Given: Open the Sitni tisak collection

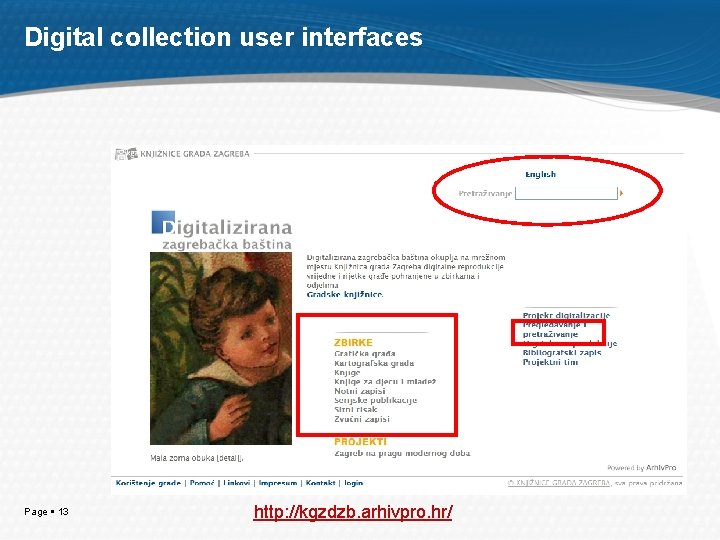Looking at the screenshot, I should 355,410.
